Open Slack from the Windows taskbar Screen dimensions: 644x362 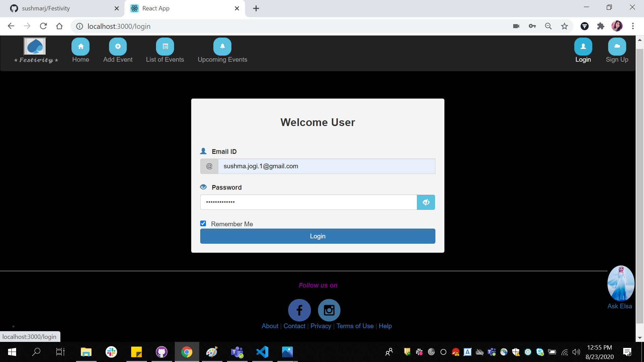point(111,352)
